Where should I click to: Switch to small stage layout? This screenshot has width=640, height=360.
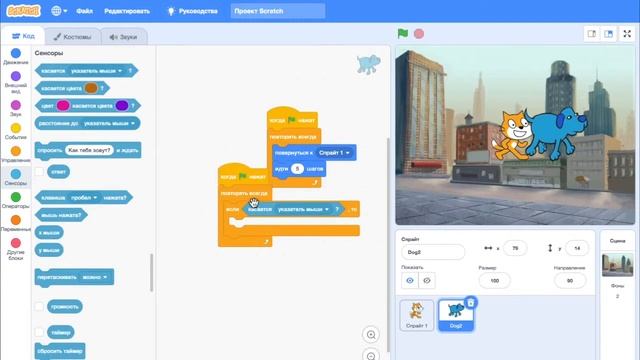coord(591,34)
